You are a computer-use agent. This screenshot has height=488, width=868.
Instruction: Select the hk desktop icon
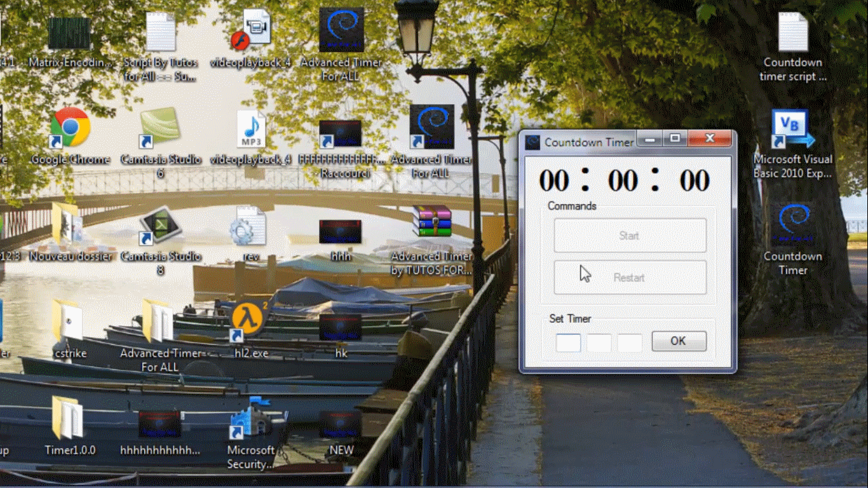coord(341,328)
